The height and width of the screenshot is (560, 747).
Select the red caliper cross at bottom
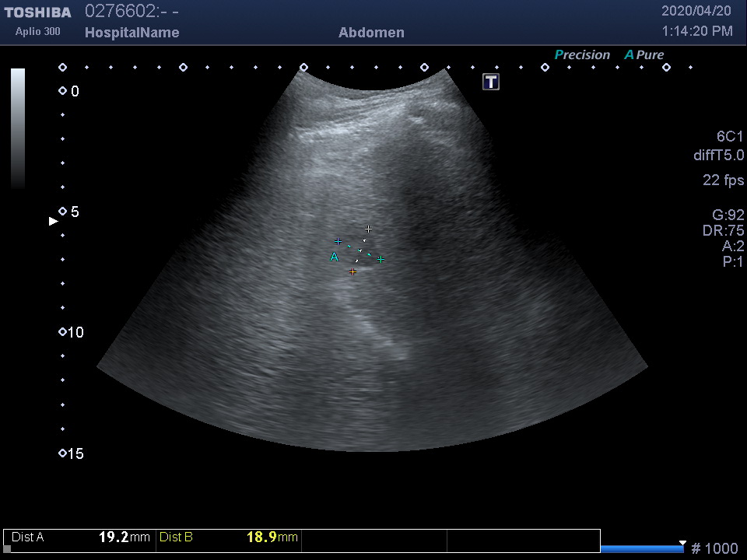pyautogui.click(x=353, y=271)
